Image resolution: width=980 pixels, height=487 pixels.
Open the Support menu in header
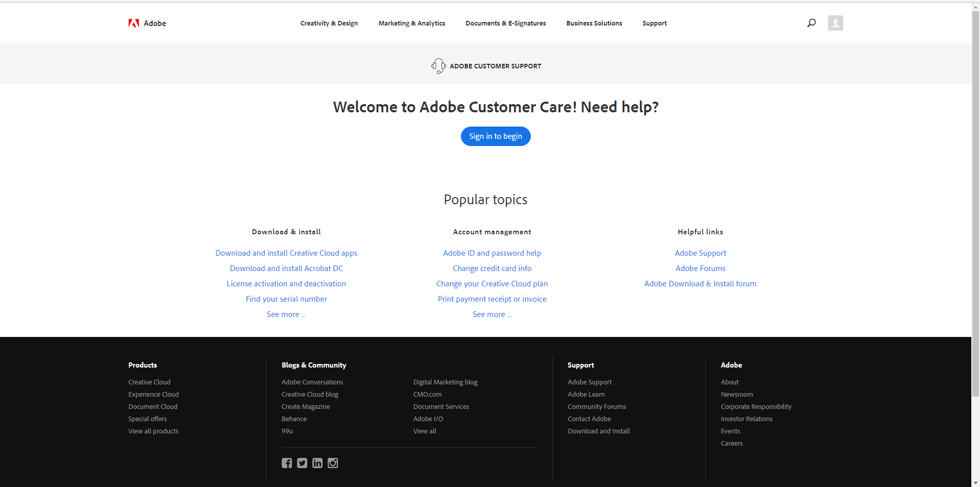coord(655,23)
